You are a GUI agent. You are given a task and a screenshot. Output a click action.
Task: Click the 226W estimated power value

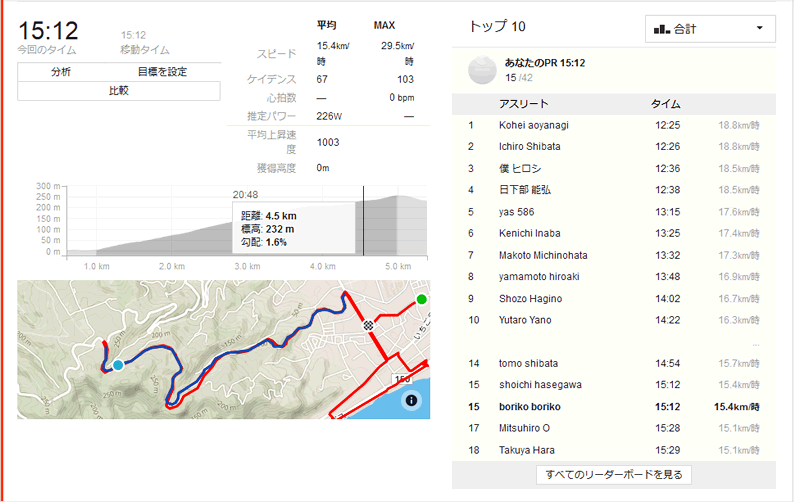click(329, 116)
